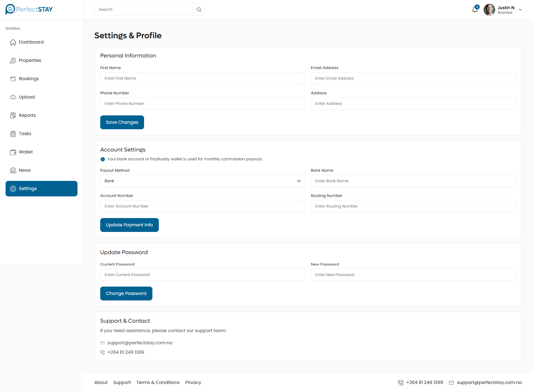This screenshot has height=392, width=533.
Task: Click the Bookings calendar icon
Action: pyautogui.click(x=13, y=79)
